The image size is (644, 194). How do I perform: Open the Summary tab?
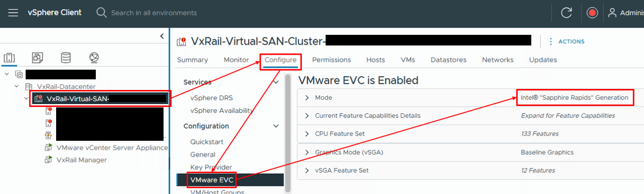[x=193, y=60]
